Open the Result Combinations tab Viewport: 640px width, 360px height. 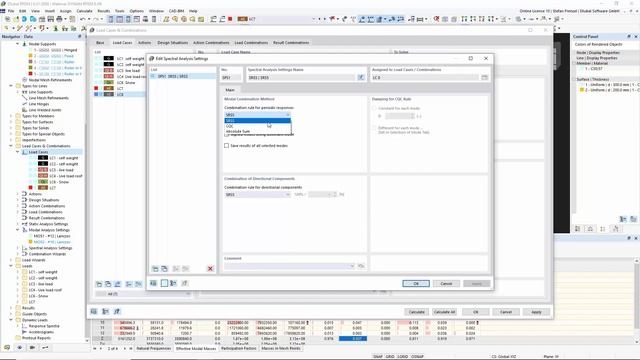coord(291,42)
